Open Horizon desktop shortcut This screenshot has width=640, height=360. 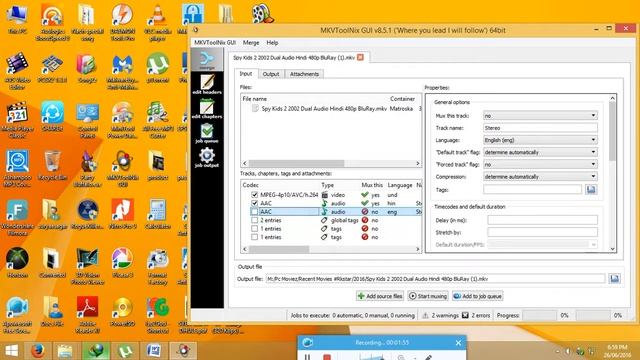[x=17, y=263]
